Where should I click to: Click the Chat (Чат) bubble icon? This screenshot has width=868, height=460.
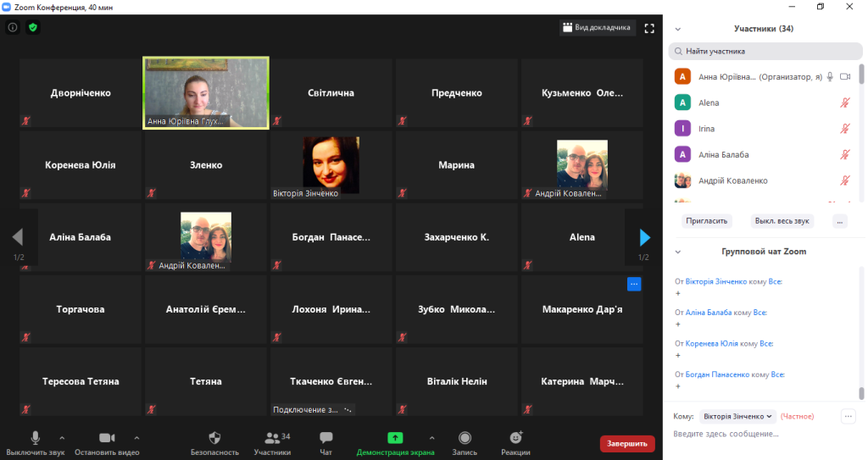(325, 438)
